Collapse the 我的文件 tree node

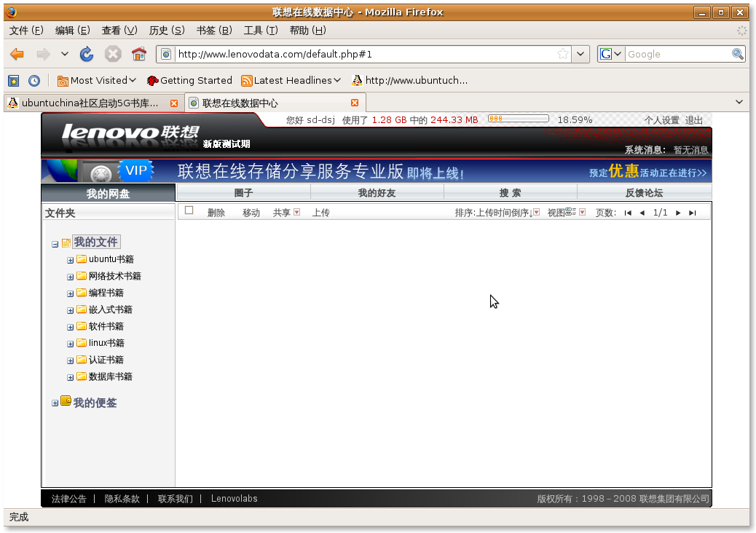tap(55, 245)
